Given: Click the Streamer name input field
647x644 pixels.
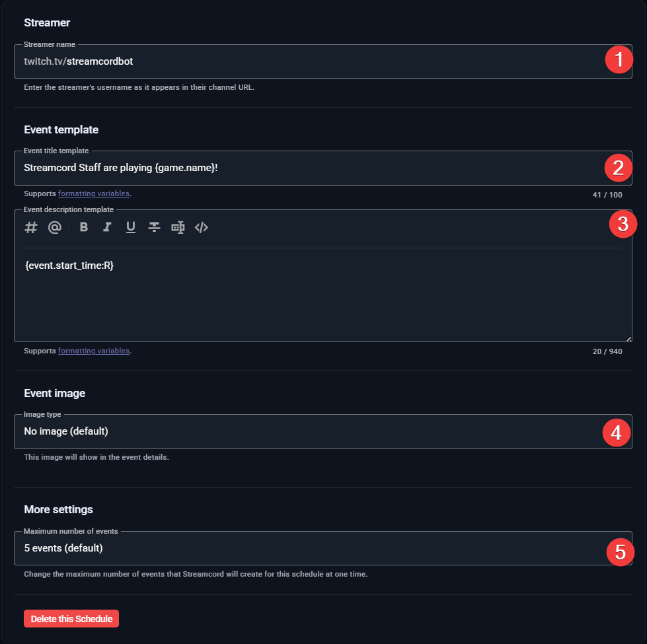Looking at the screenshot, I should pyautogui.click(x=264, y=61).
